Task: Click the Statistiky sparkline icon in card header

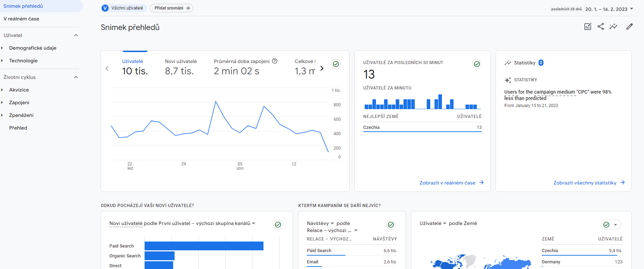Action: [508, 63]
